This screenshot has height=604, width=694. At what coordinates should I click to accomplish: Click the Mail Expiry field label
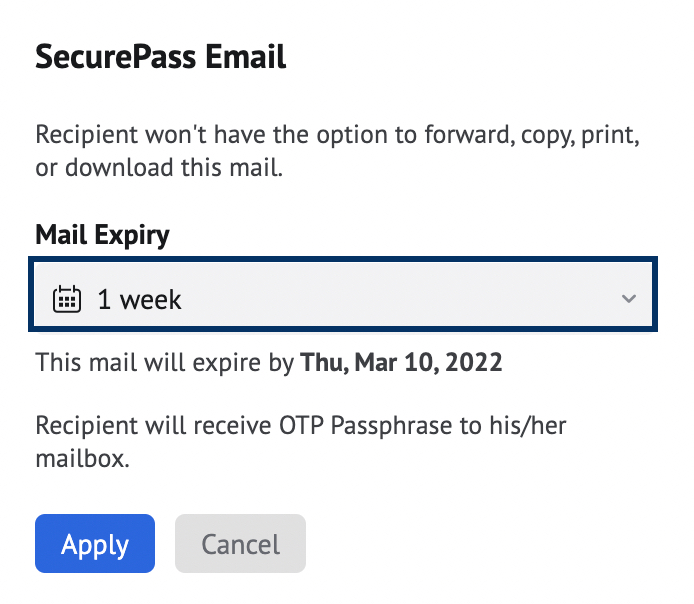click(x=102, y=235)
